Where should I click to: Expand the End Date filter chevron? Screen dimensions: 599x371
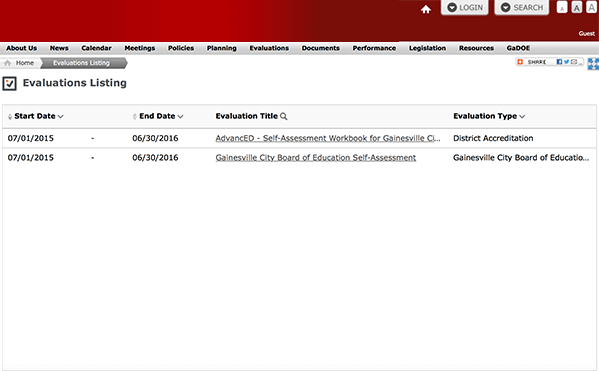point(180,117)
